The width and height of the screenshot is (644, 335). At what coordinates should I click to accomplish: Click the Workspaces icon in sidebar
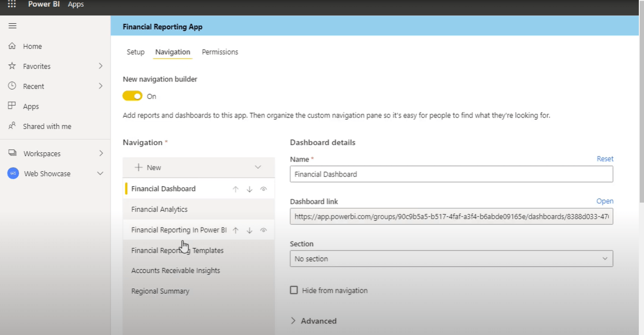pyautogui.click(x=12, y=153)
